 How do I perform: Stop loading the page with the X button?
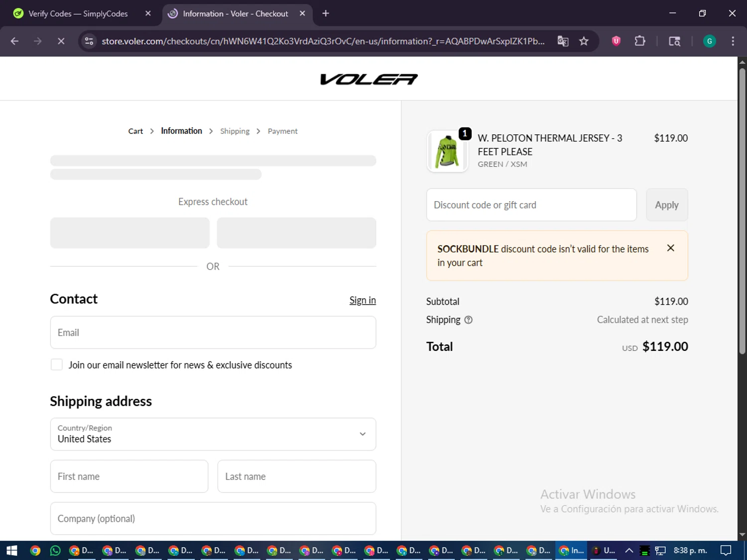[61, 41]
